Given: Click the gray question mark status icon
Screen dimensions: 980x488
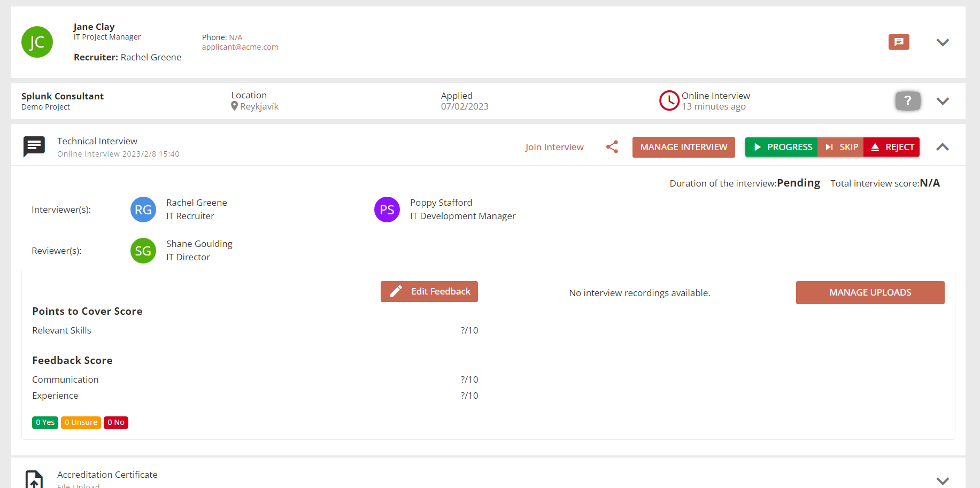Looking at the screenshot, I should pyautogui.click(x=907, y=100).
